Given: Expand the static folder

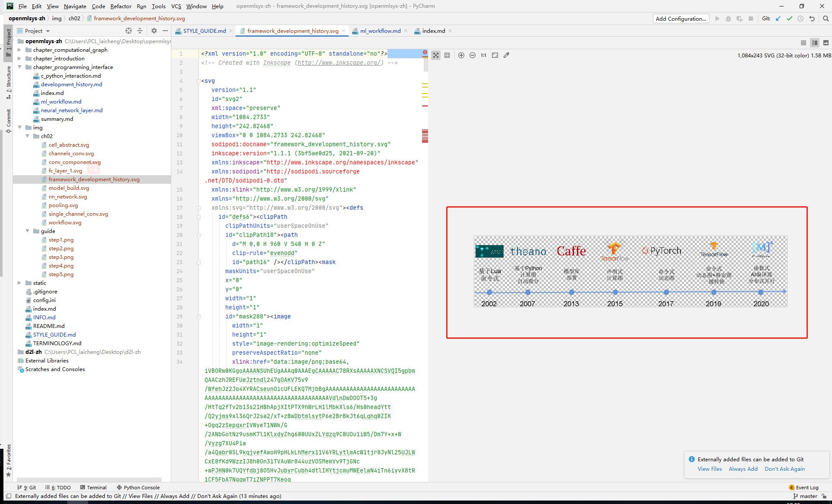Looking at the screenshot, I should [x=19, y=283].
